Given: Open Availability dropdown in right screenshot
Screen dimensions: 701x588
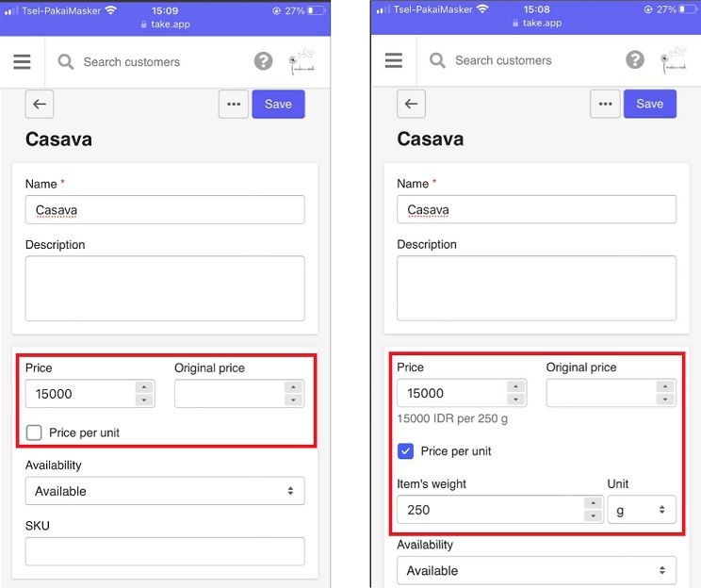Looking at the screenshot, I should coord(536,570).
